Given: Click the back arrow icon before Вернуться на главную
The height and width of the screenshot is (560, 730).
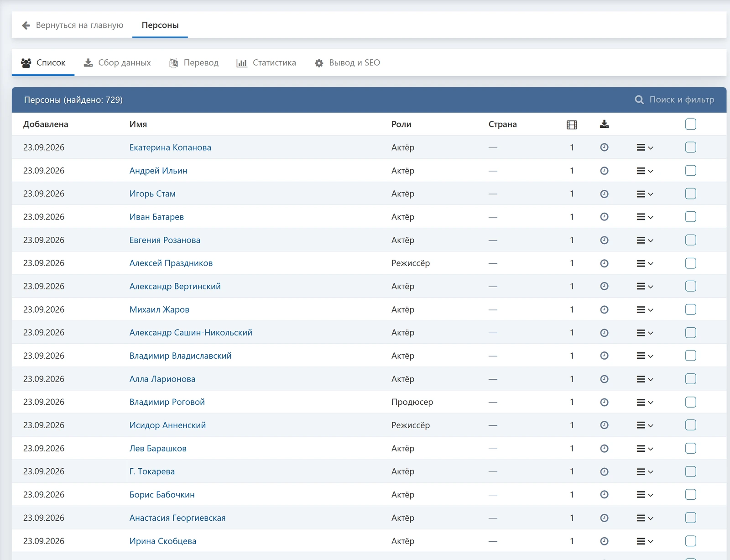Looking at the screenshot, I should tap(26, 25).
